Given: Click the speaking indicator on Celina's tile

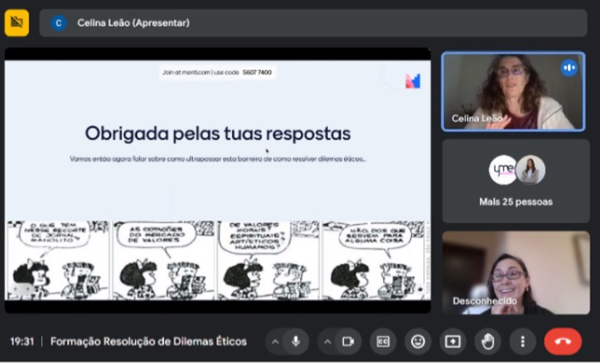Looking at the screenshot, I should pos(569,68).
